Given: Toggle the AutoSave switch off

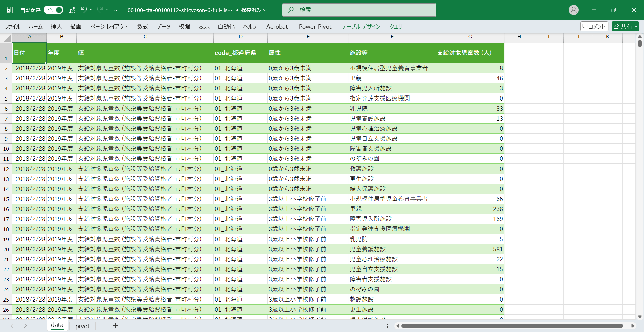Looking at the screenshot, I should click(54, 10).
